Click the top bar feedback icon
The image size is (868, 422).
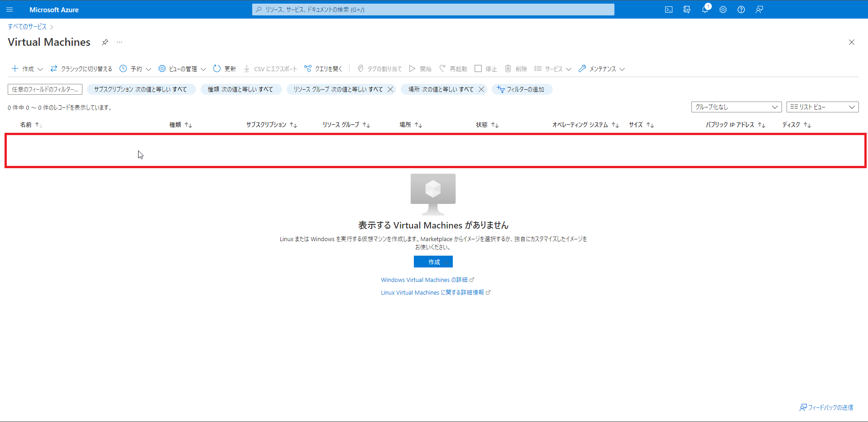click(759, 10)
